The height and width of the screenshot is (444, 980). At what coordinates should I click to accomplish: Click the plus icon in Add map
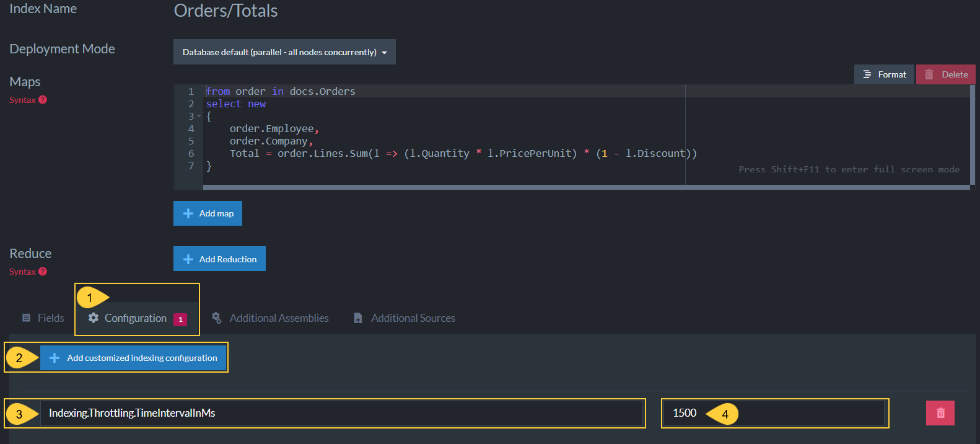[x=188, y=213]
